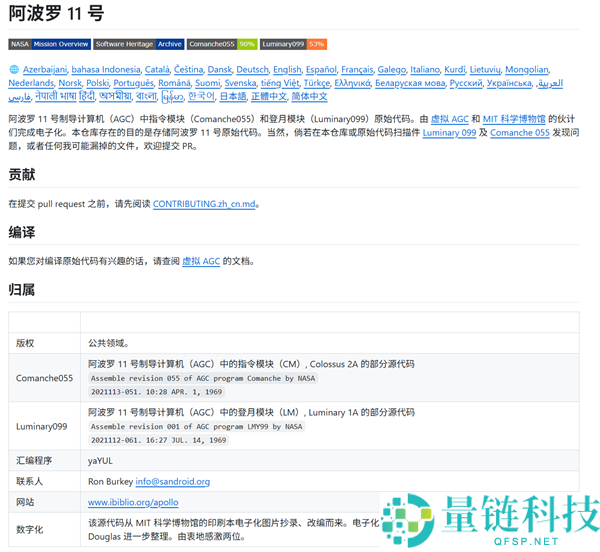Click the 汇编程序 row label
Screen dimensions: 600x552
coord(34,461)
